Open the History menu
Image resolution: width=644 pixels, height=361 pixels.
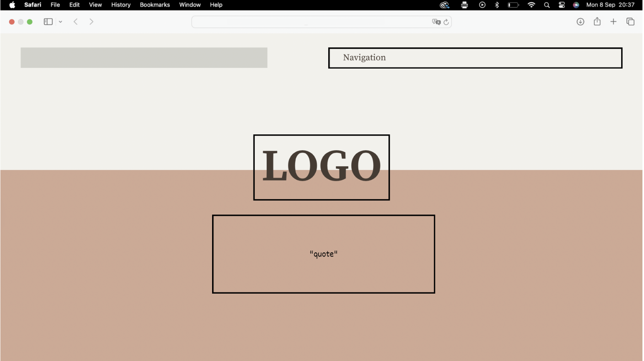point(121,5)
